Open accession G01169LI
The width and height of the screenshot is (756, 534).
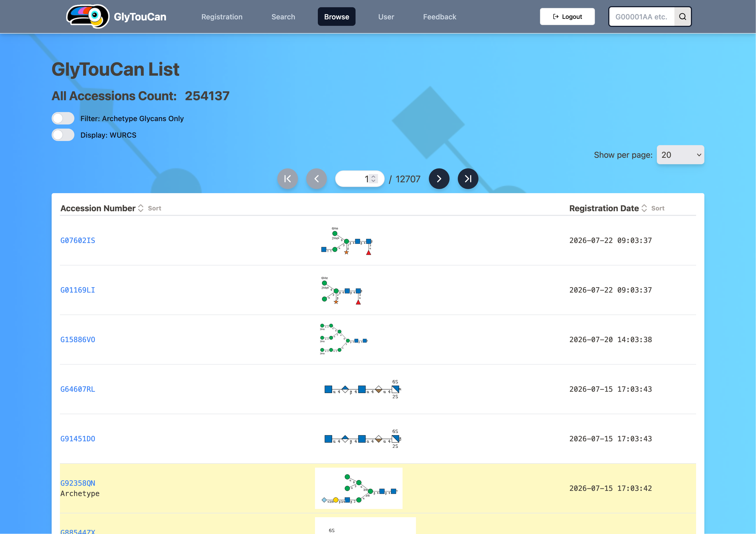tap(78, 290)
